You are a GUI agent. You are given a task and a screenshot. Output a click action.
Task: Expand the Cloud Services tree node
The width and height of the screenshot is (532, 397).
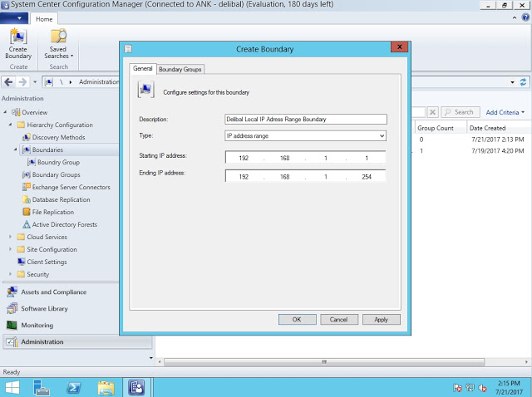(x=11, y=237)
